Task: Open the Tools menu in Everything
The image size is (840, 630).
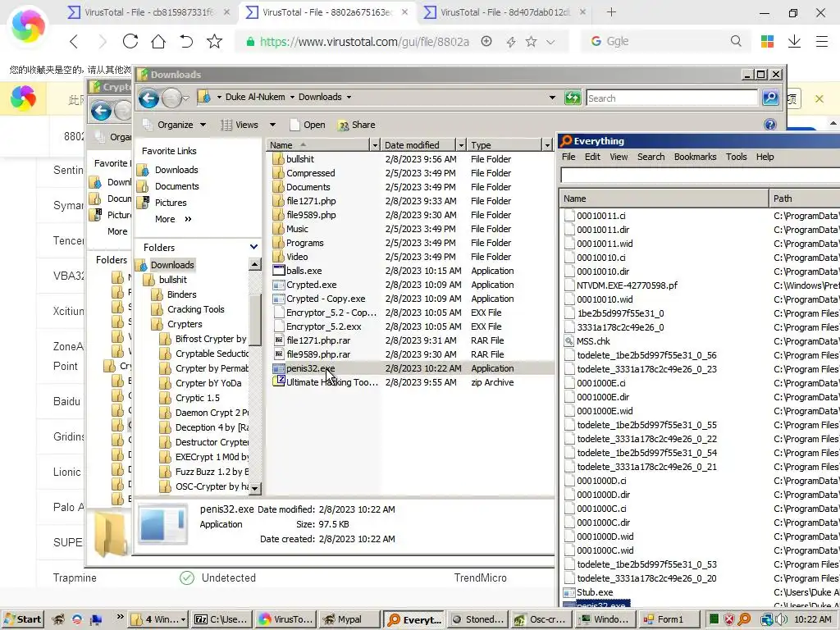Action: [736, 157]
